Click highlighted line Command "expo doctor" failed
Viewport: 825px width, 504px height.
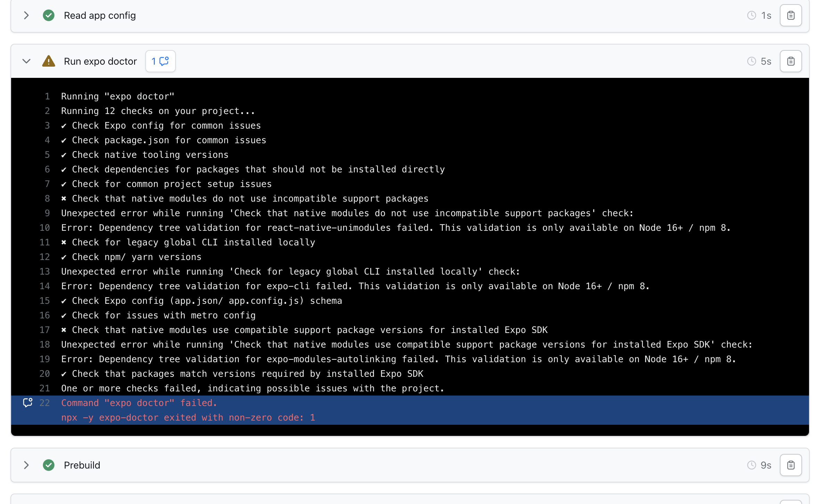coord(139,403)
